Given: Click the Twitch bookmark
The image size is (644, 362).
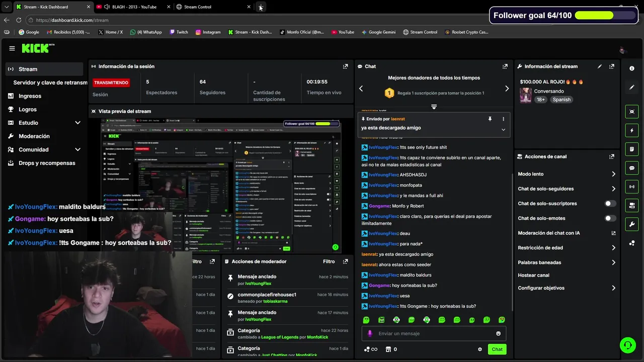Looking at the screenshot, I should [179, 32].
